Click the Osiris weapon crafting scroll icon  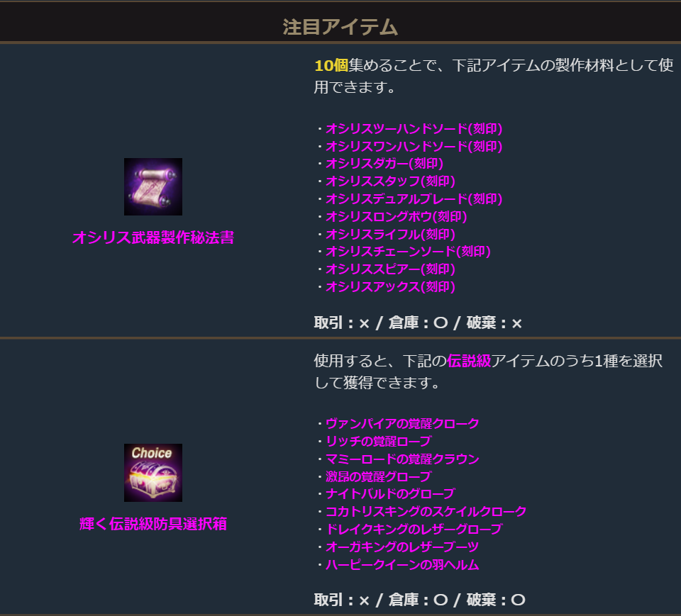153,186
